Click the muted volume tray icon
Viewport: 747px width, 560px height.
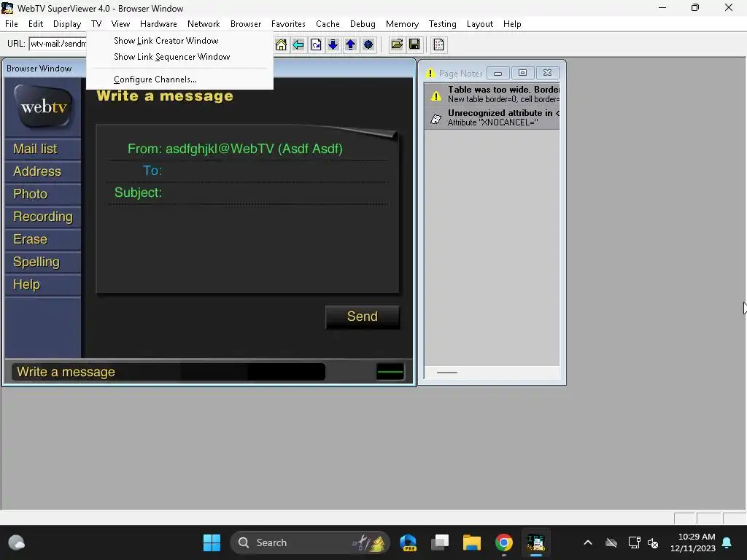653,542
